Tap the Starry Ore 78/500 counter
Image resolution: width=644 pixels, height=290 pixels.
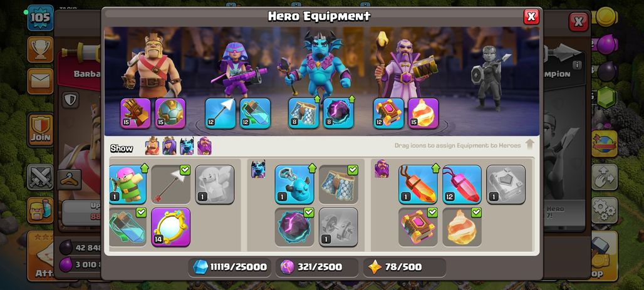pyautogui.click(x=405, y=267)
